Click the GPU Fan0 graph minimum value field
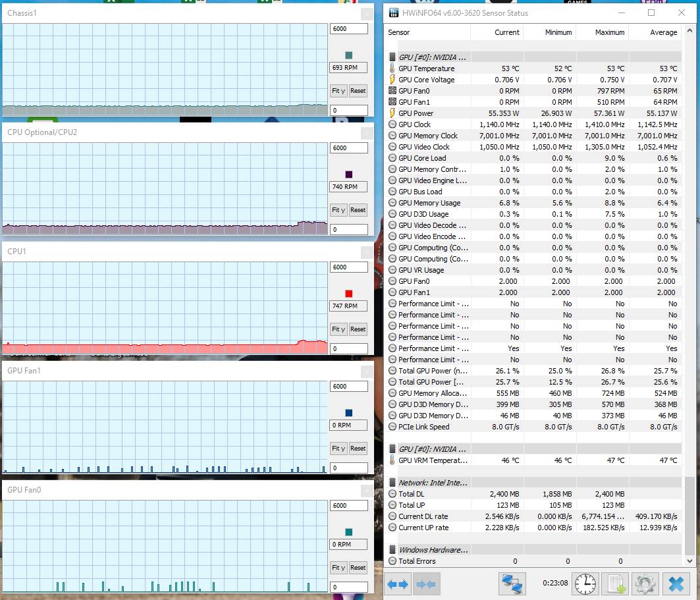 [348, 587]
